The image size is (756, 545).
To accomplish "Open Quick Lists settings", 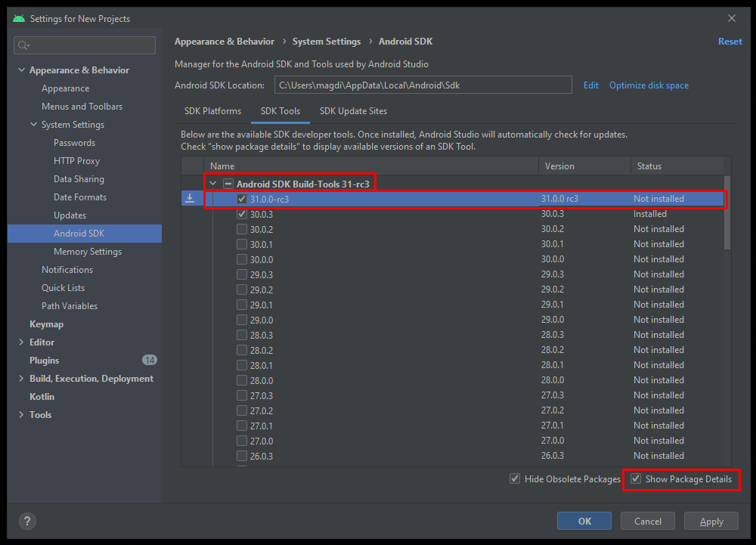I will (x=63, y=288).
